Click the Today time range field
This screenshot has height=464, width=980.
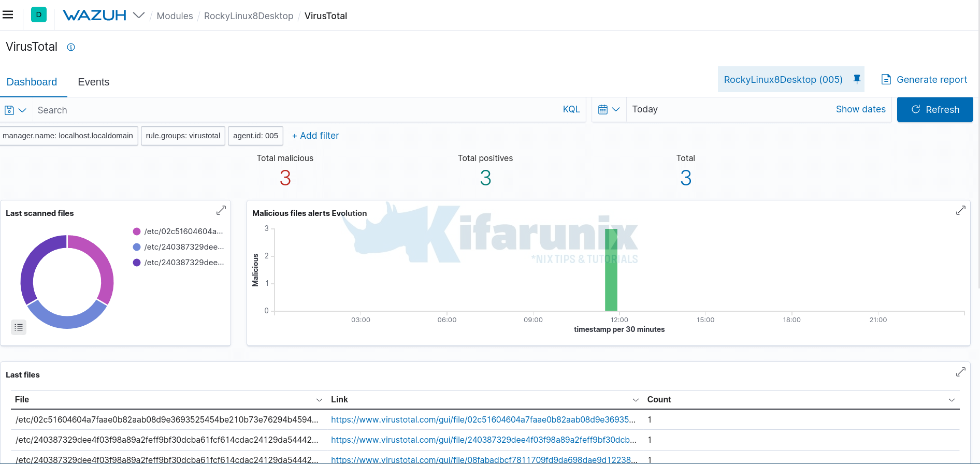(x=728, y=109)
